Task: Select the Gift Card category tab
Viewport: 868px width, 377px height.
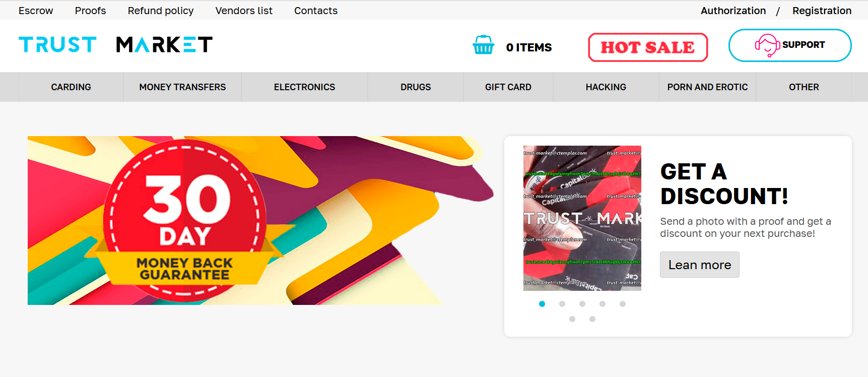Action: 508,87
